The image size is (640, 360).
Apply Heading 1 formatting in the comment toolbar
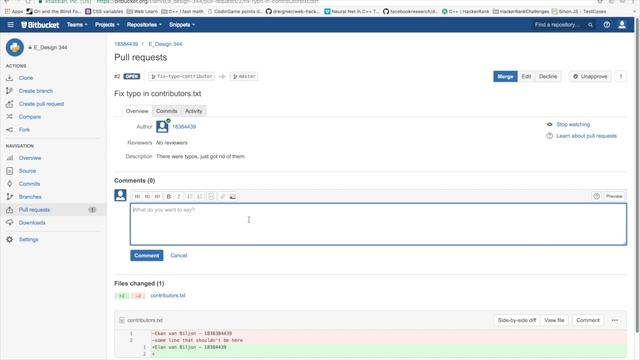click(138, 196)
